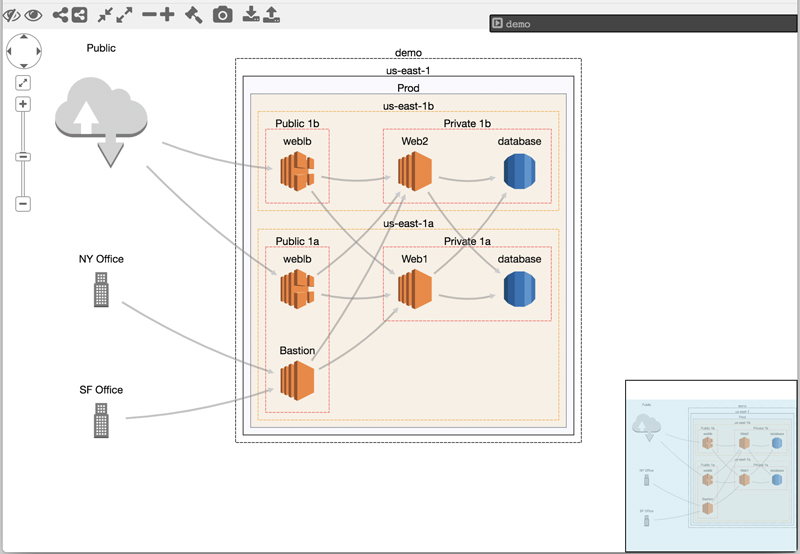Viewport: 800px width, 554px height.
Task: Click the plain share nodes icon
Action: (x=59, y=14)
